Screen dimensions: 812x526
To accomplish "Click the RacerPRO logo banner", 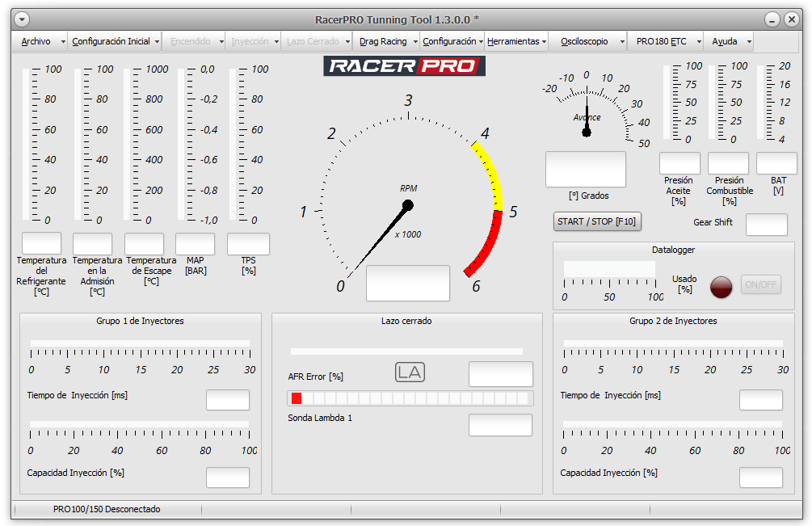I will (x=405, y=65).
